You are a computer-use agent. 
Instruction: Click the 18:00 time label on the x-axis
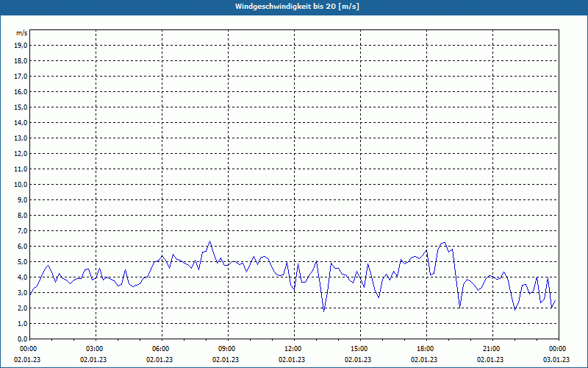point(427,349)
